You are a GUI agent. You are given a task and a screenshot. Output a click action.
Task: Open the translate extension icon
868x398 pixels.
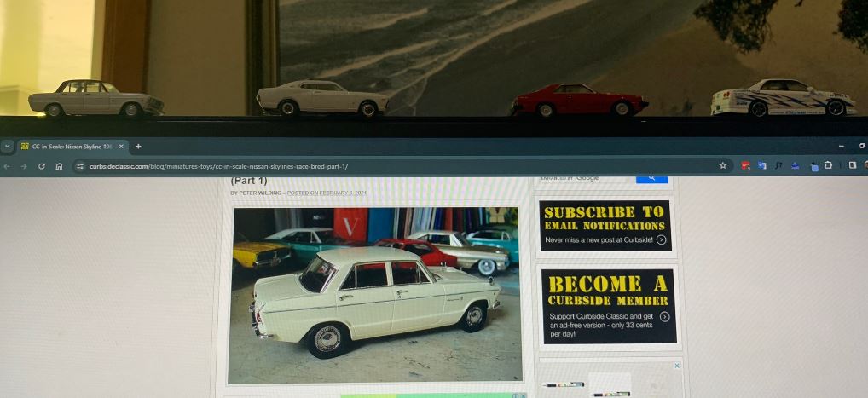pyautogui.click(x=762, y=165)
